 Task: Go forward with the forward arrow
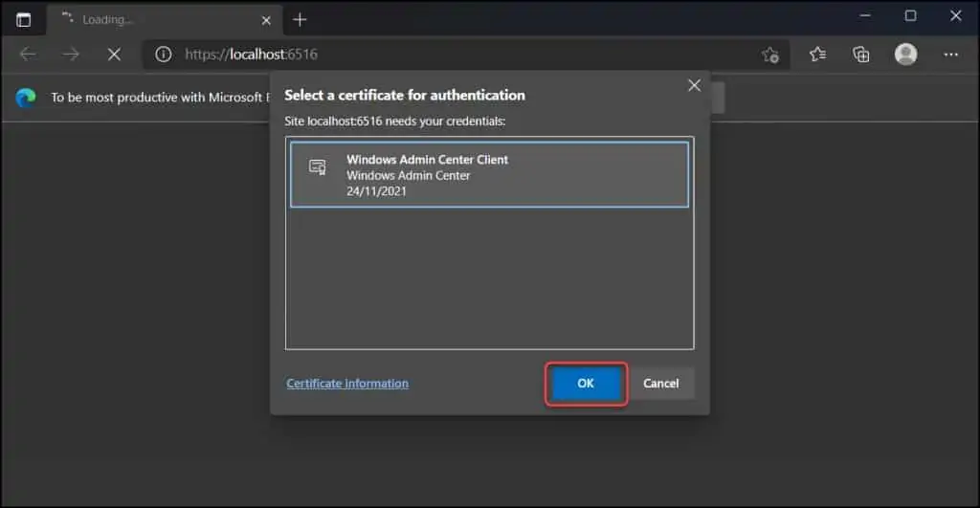point(71,55)
